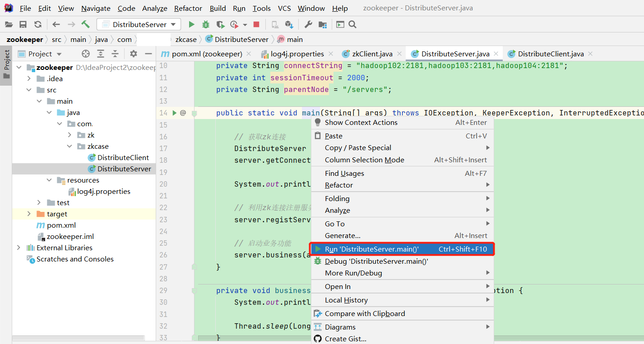Open the Refactor menu in menu bar
Image resolution: width=644 pixels, height=344 pixels.
tap(188, 8)
